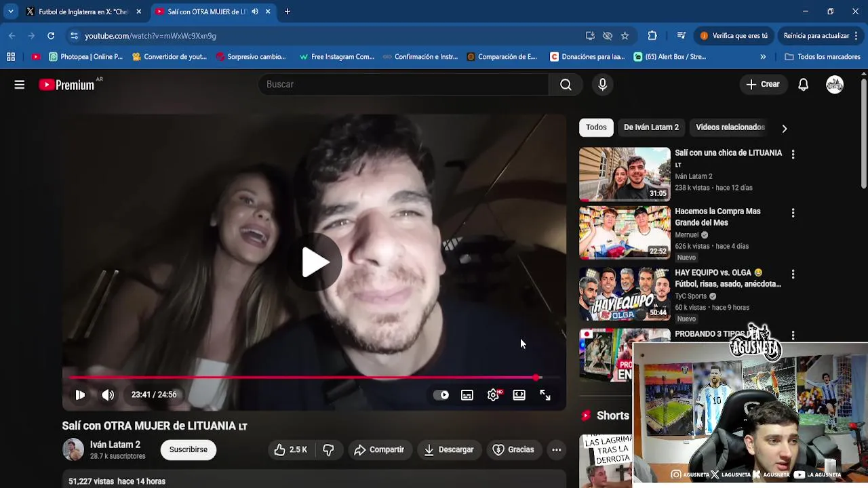
Task: Open the apps grid in bookmarks bar
Action: pos(11,57)
